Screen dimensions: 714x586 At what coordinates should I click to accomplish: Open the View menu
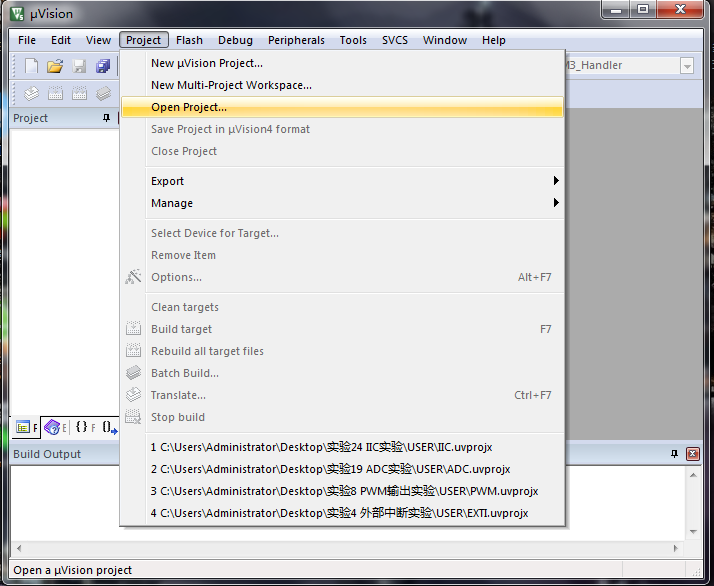pos(98,40)
